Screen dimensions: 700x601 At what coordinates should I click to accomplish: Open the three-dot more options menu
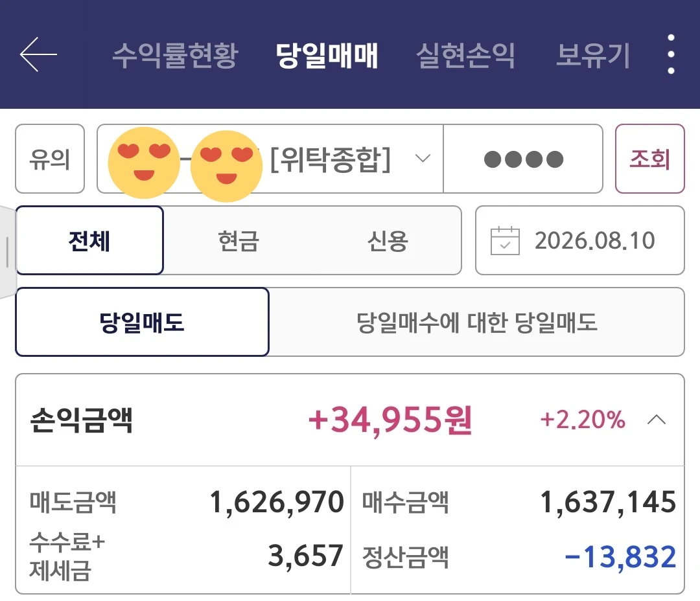click(x=671, y=54)
